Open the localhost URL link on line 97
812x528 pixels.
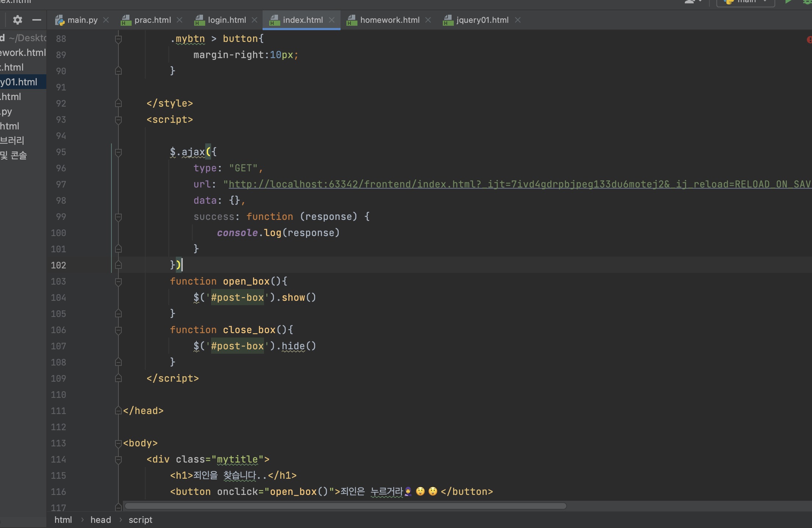(x=520, y=184)
